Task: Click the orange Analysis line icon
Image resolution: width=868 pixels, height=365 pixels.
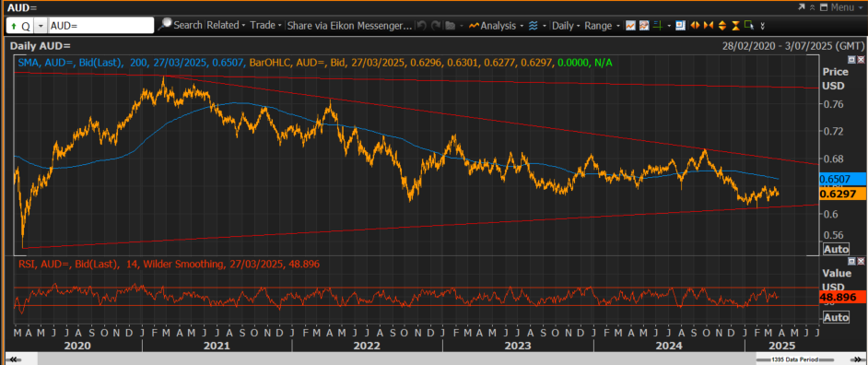Action: [474, 26]
